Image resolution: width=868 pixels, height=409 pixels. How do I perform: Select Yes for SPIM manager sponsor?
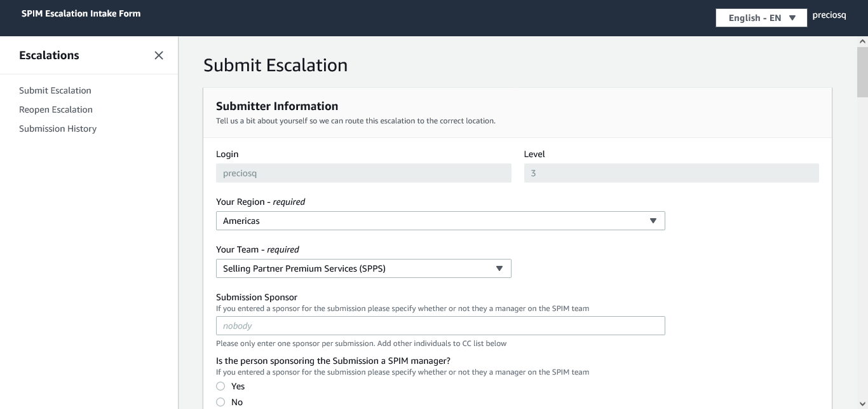tap(220, 386)
